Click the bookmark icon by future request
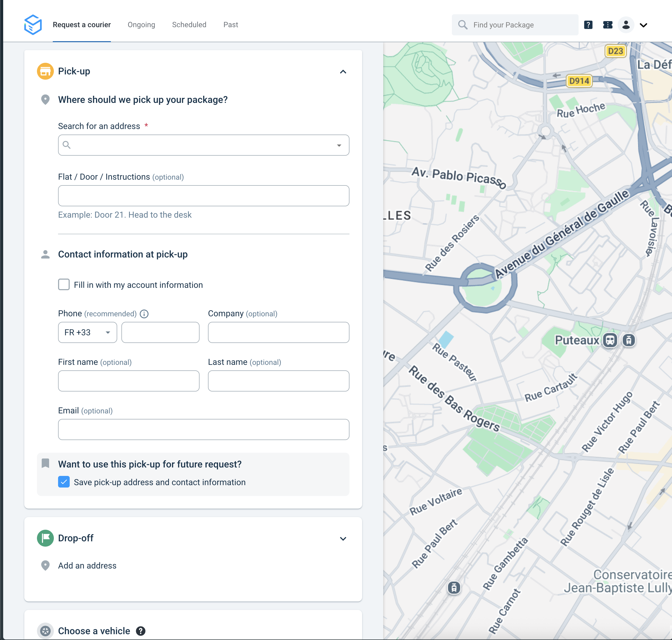This screenshot has width=672, height=640. point(45,463)
